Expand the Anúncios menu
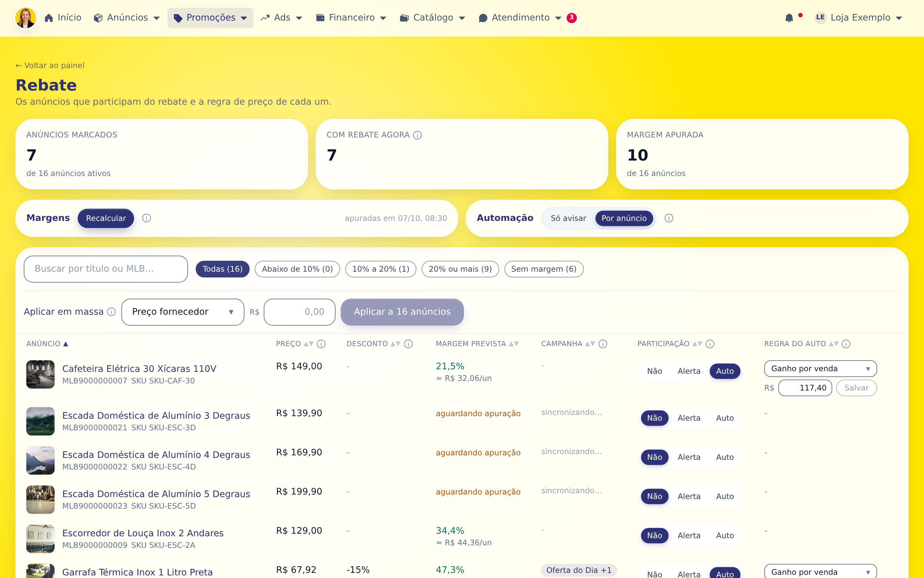Screen dimensions: 924x578 pyautogui.click(x=127, y=18)
